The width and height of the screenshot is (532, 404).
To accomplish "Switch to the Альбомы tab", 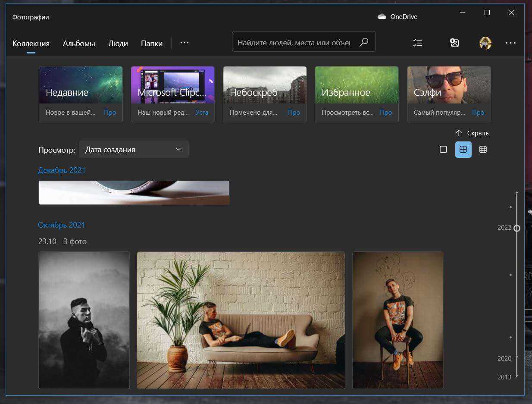I will point(79,44).
